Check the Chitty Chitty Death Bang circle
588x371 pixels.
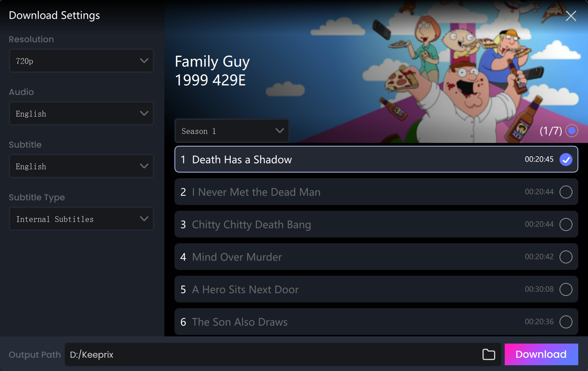coord(566,224)
